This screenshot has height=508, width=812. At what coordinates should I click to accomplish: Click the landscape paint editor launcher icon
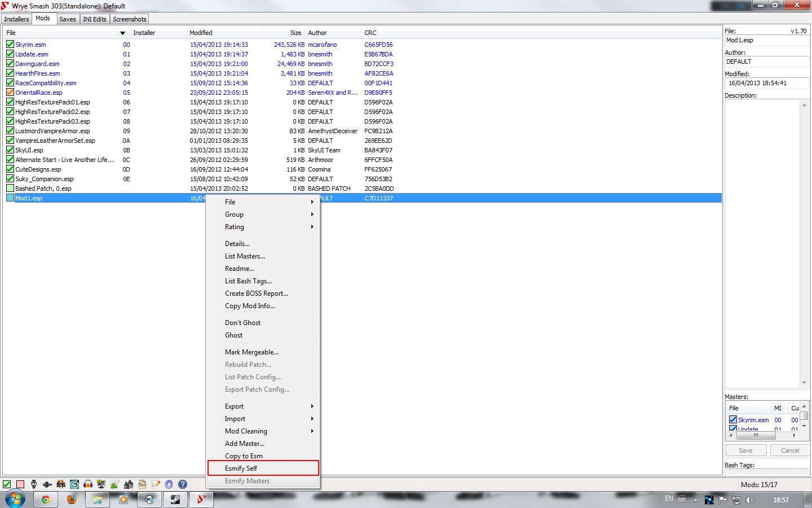click(115, 484)
